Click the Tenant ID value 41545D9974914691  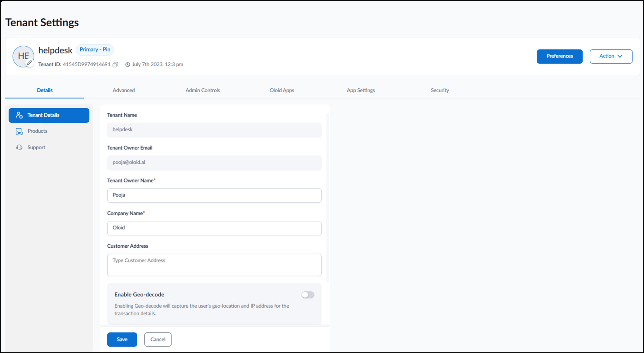86,65
